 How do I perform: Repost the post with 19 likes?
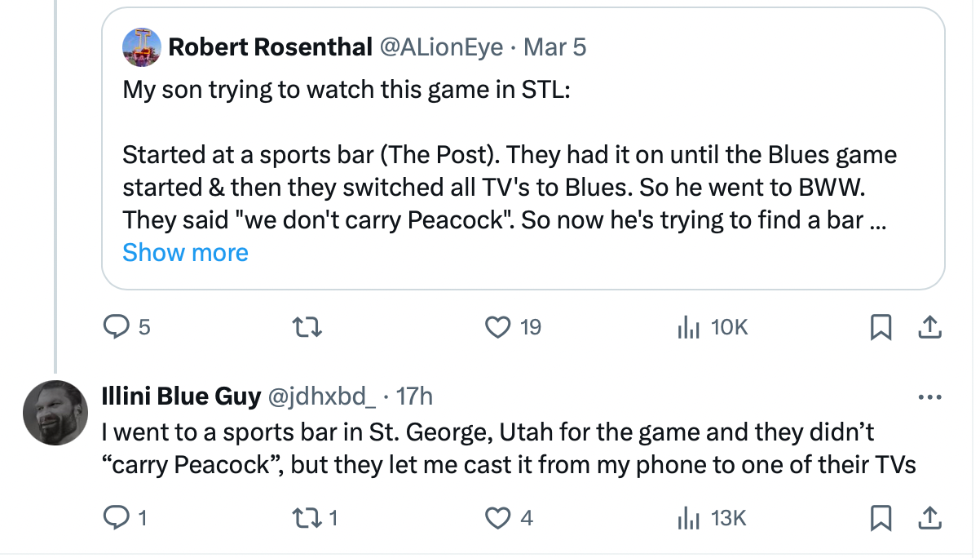point(308,327)
